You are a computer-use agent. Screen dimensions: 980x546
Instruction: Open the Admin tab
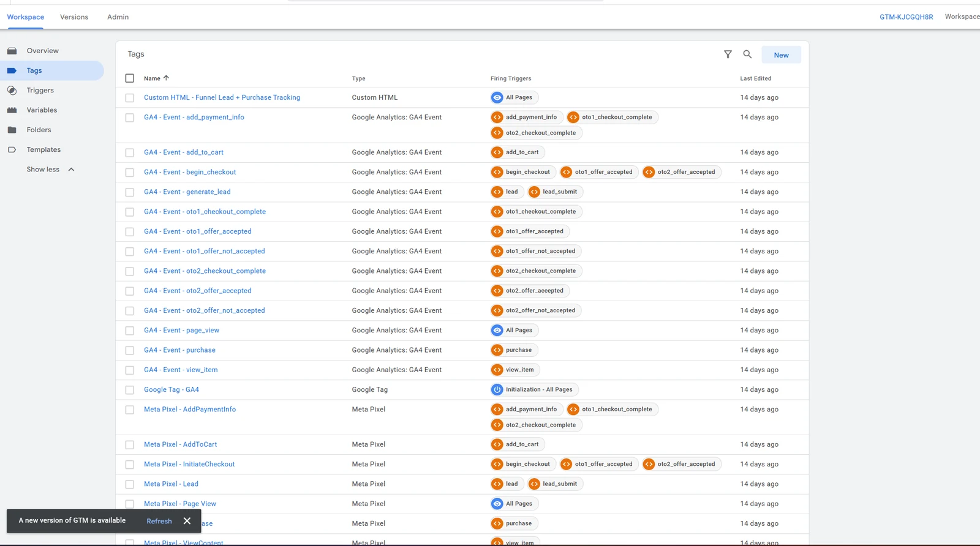[118, 17]
